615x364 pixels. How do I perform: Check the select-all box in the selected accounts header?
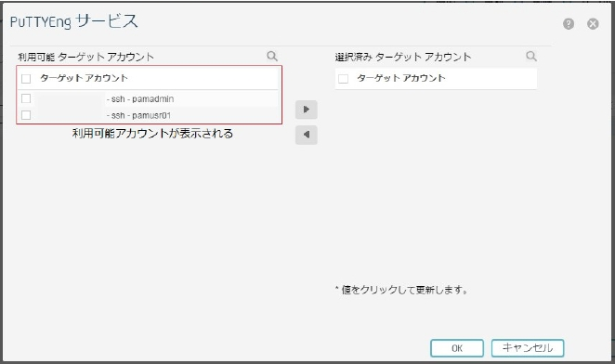pos(343,78)
